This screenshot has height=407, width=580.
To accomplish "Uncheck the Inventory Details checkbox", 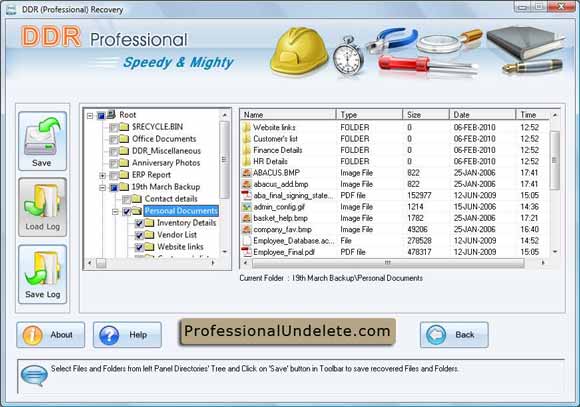I will point(139,223).
